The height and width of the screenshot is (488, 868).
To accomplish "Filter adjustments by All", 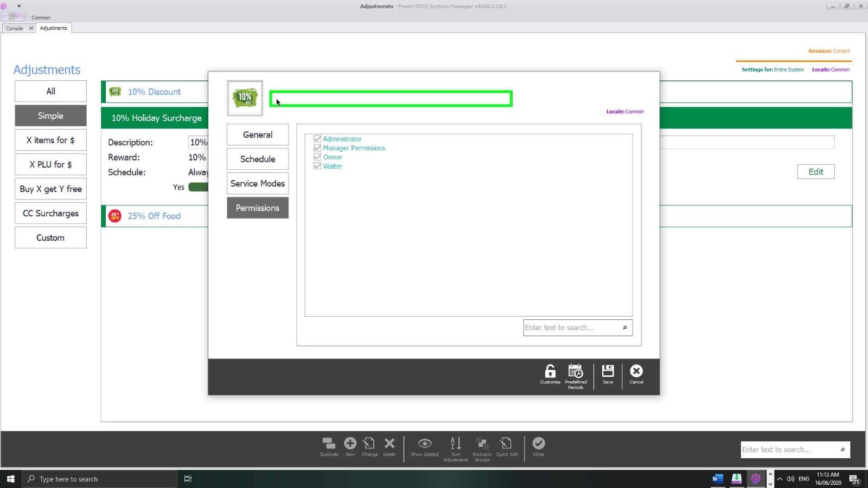I will click(x=50, y=91).
